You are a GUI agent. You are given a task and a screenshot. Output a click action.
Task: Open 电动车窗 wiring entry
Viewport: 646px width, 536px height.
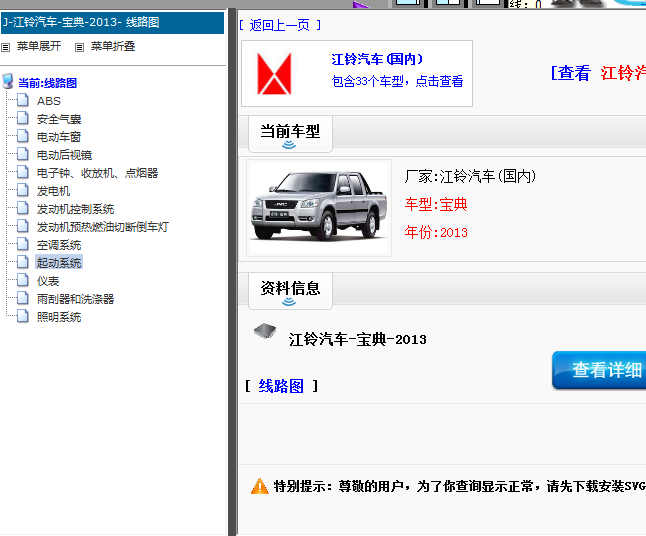pos(59,137)
